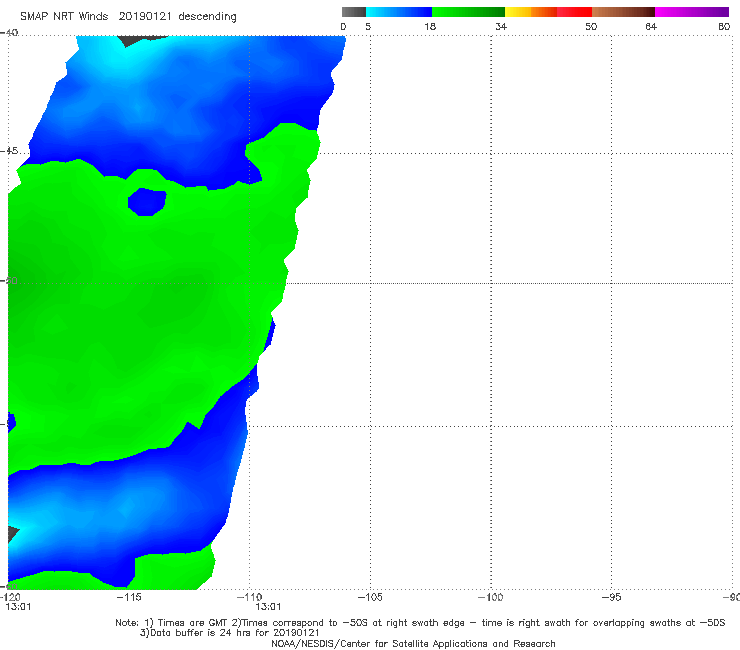740x650 pixels.
Task: Click the longitude label '-95'
Action: [x=612, y=597]
